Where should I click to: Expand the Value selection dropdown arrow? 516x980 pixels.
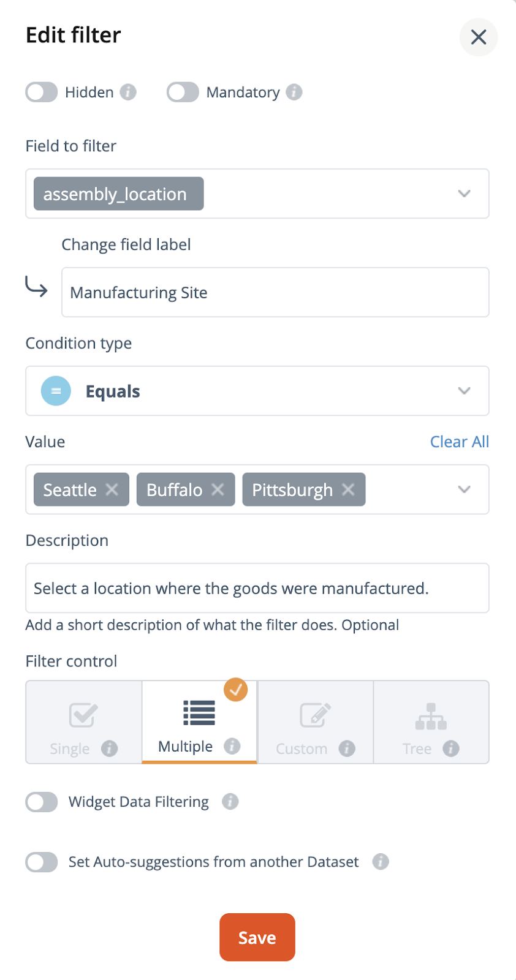pyautogui.click(x=464, y=489)
